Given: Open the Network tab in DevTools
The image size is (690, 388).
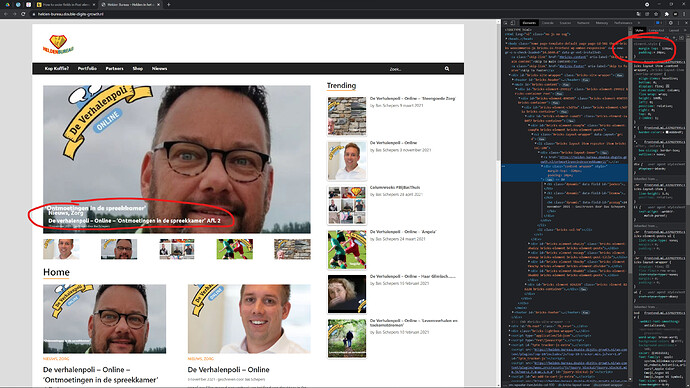Looking at the screenshot, I should (x=583, y=23).
